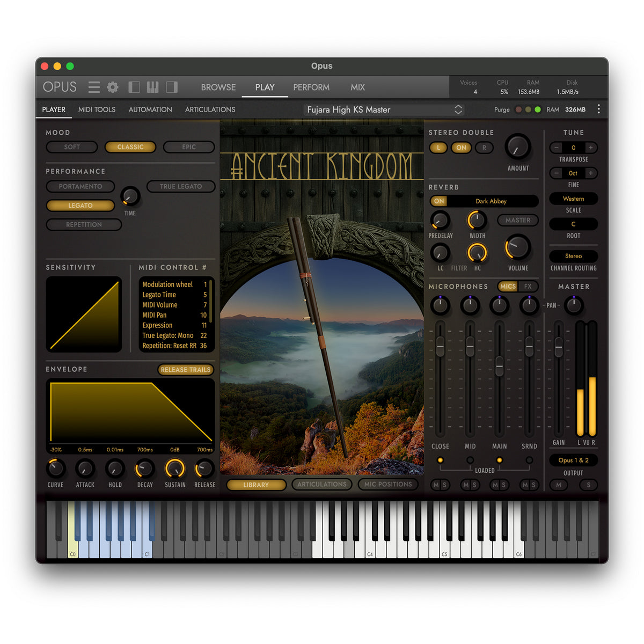Select the SOFT mood button
Viewport: 644px width, 644px height.
click(72, 147)
